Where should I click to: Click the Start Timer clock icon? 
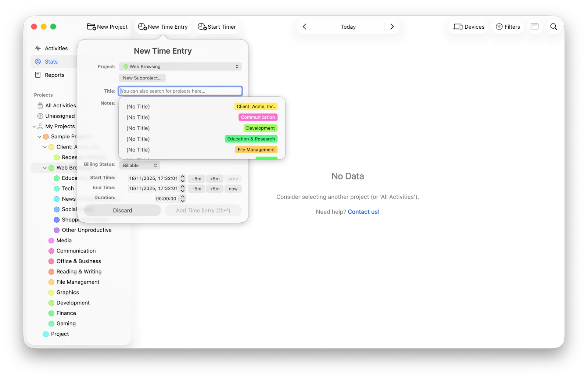(x=201, y=26)
